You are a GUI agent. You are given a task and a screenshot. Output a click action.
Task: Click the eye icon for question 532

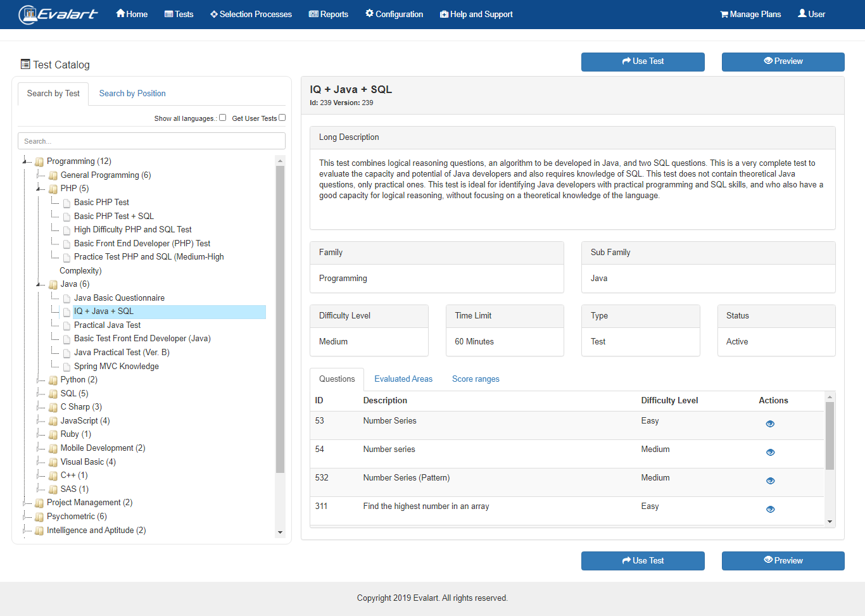[x=770, y=481]
